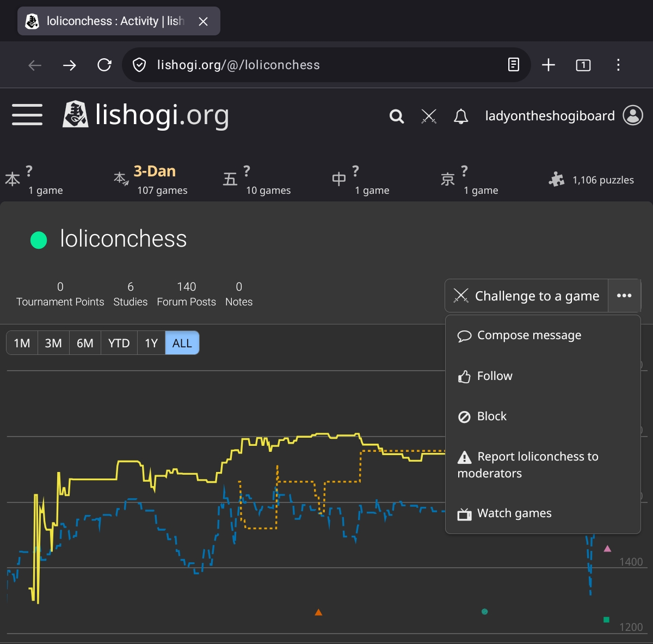653x644 pixels.
Task: Go to lishogi.org home via logo
Action: [x=146, y=115]
